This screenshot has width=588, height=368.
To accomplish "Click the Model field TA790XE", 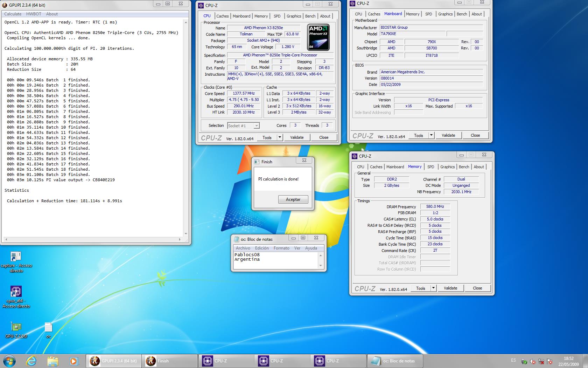I will pos(413,34).
